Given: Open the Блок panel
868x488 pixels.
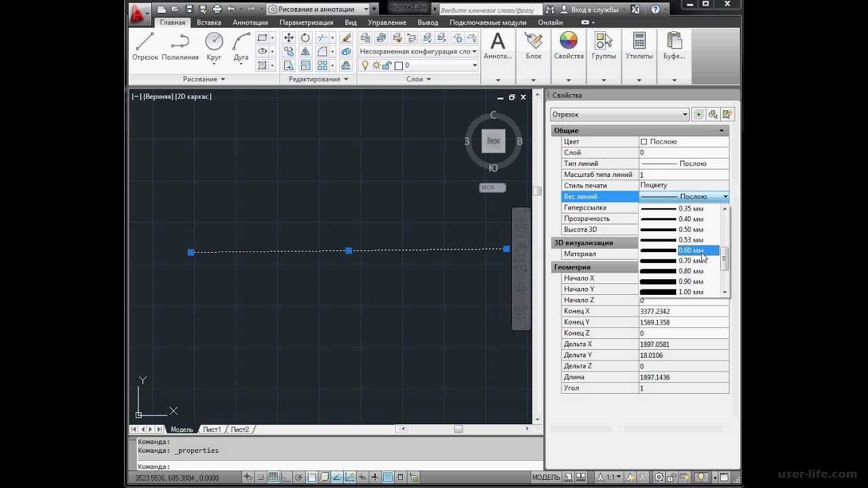Looking at the screenshot, I should [534, 46].
